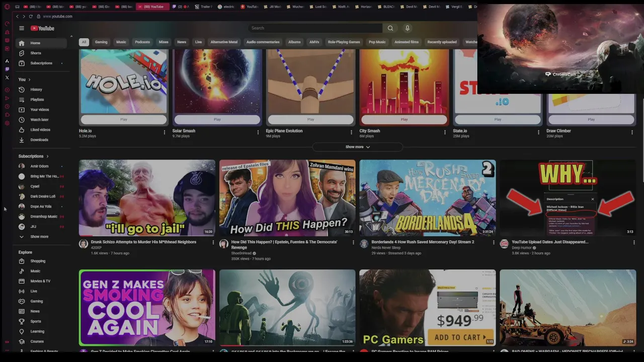Open 420XP channel link

coord(96,248)
